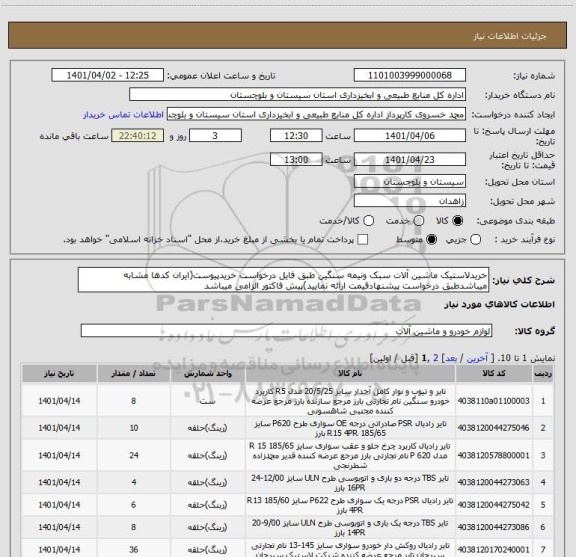Click the row 4 TBS tire description

350,482
